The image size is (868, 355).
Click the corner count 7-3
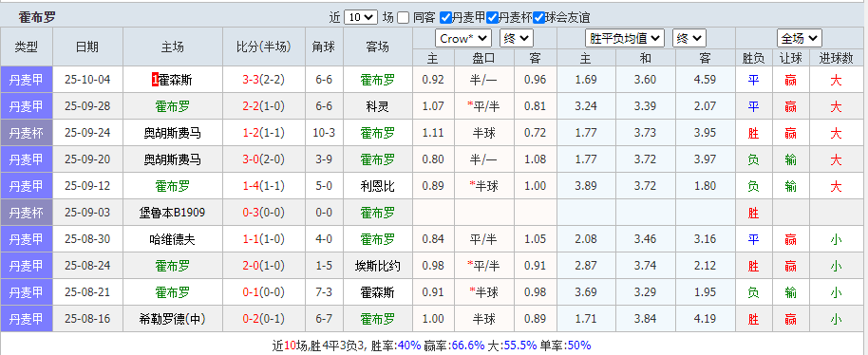(x=324, y=292)
